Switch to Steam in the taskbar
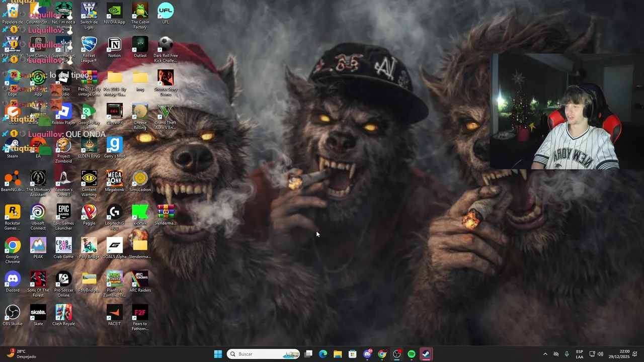This screenshot has width=644, height=362. click(426, 354)
